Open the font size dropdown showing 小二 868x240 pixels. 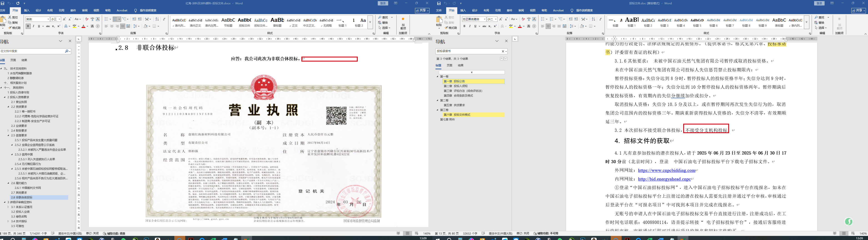(x=496, y=19)
